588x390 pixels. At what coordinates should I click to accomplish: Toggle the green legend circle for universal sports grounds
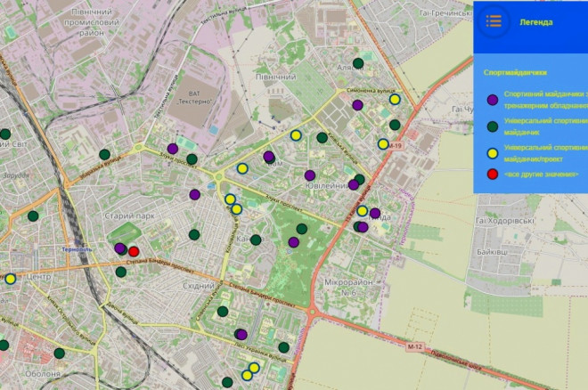coord(493,126)
